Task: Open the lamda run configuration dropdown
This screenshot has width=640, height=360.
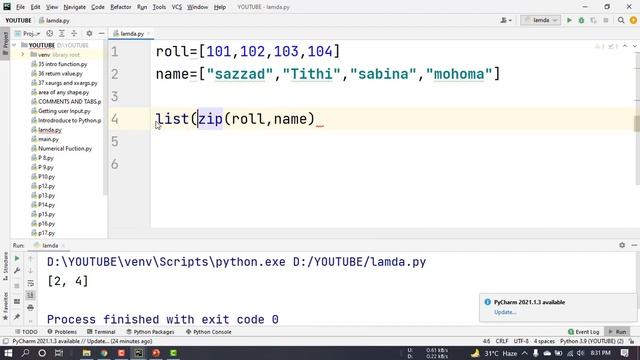Action: coord(540,20)
